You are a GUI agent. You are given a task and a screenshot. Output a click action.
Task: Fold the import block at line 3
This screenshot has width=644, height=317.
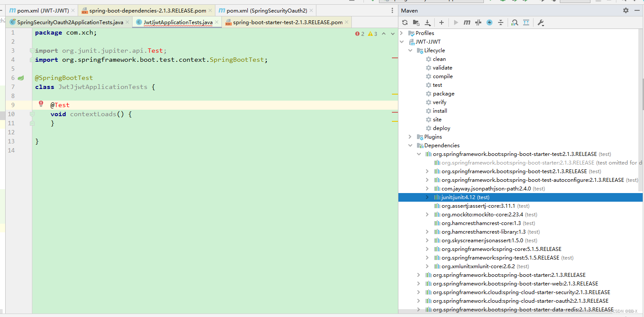pos(32,51)
